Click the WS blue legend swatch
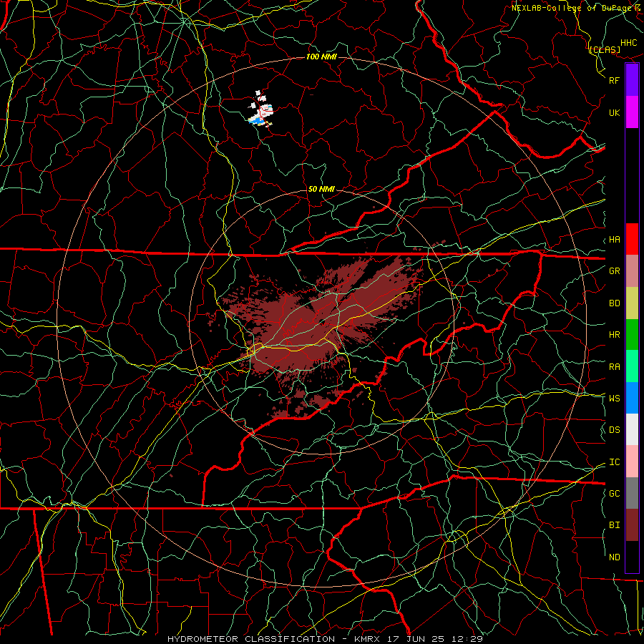 pos(632,398)
